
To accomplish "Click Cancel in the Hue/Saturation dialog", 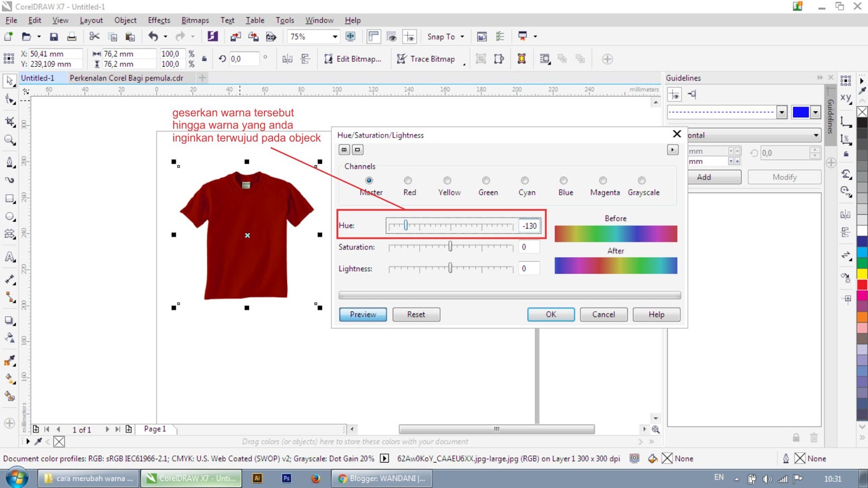I will [x=603, y=314].
